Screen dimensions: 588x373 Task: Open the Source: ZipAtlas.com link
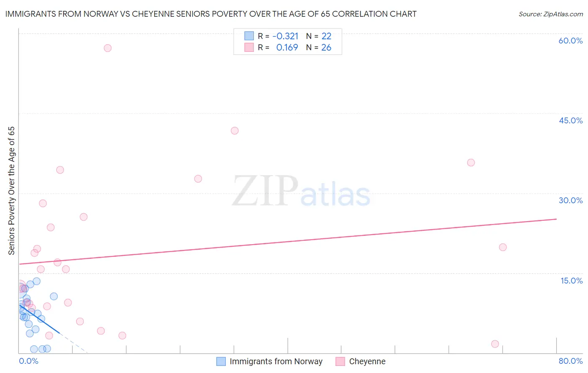[x=551, y=14]
